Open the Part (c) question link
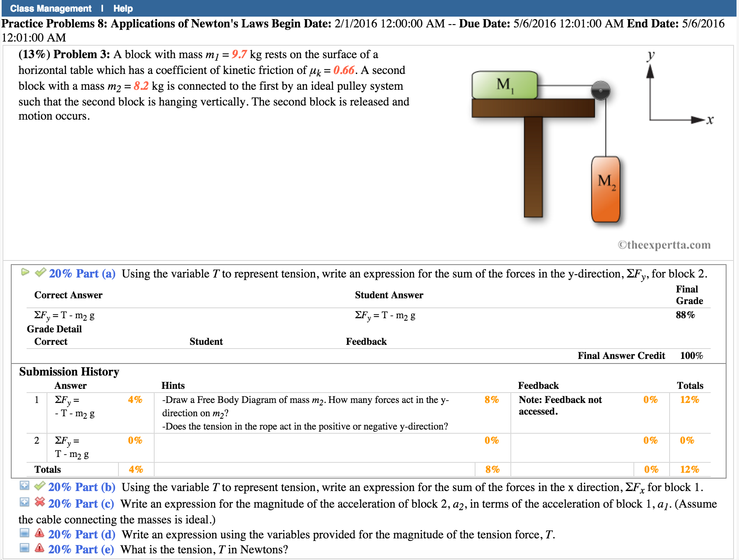 point(82,504)
